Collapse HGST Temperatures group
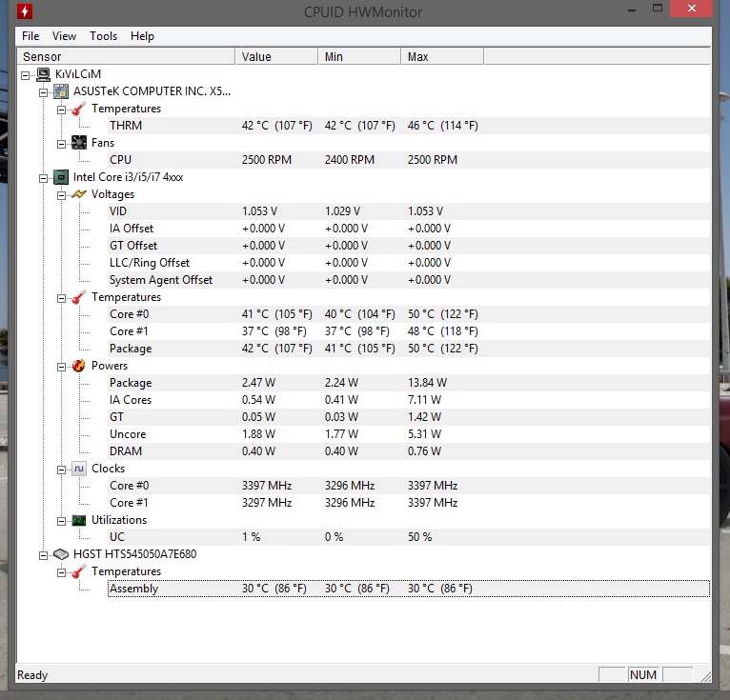730x700 pixels. 61,572
